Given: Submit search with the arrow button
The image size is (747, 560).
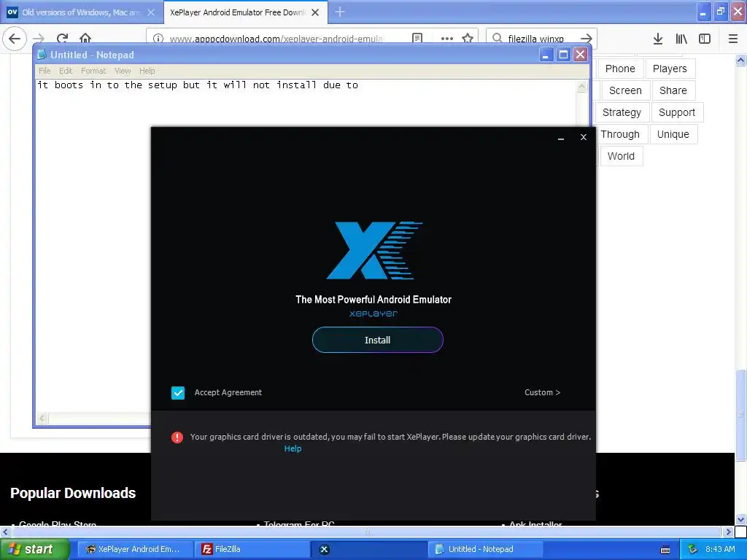Looking at the screenshot, I should pos(587,38).
